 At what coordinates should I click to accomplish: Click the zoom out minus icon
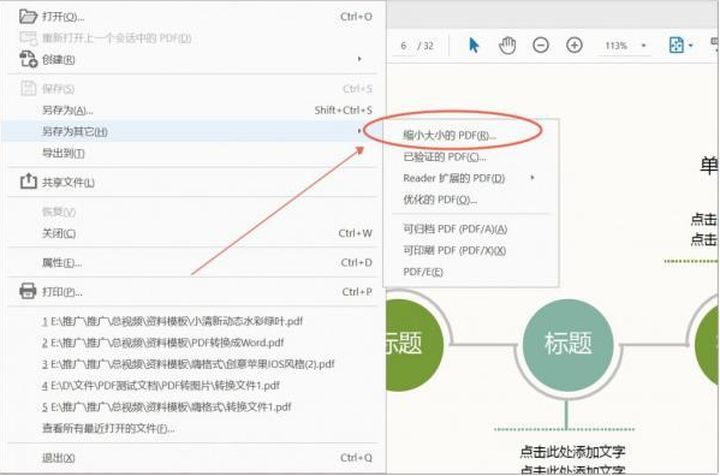[541, 45]
